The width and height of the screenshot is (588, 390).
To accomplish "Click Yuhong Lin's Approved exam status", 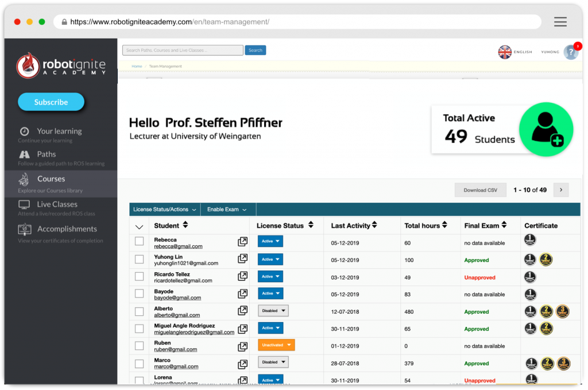I will [476, 260].
